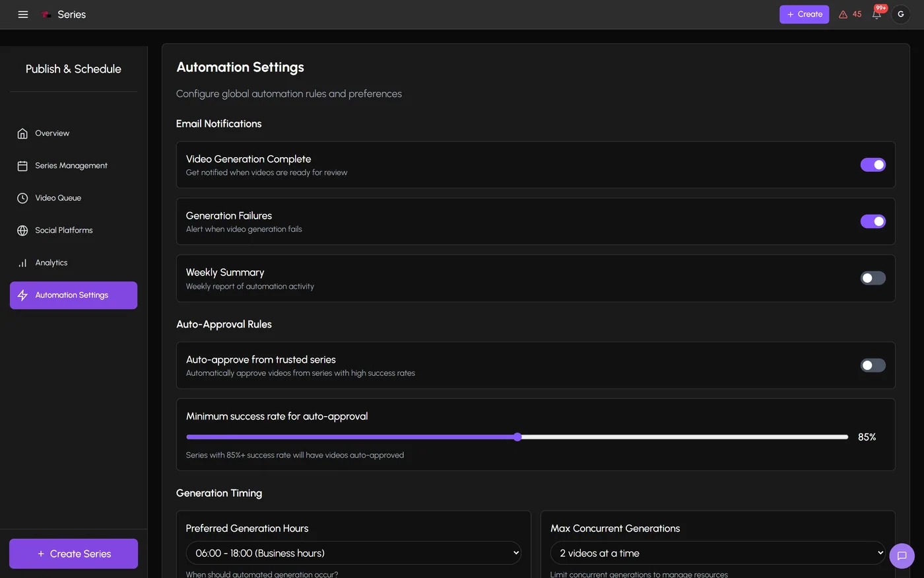Screen dimensions: 924x578
Task: Open the Video Queue page
Action: 73,198
